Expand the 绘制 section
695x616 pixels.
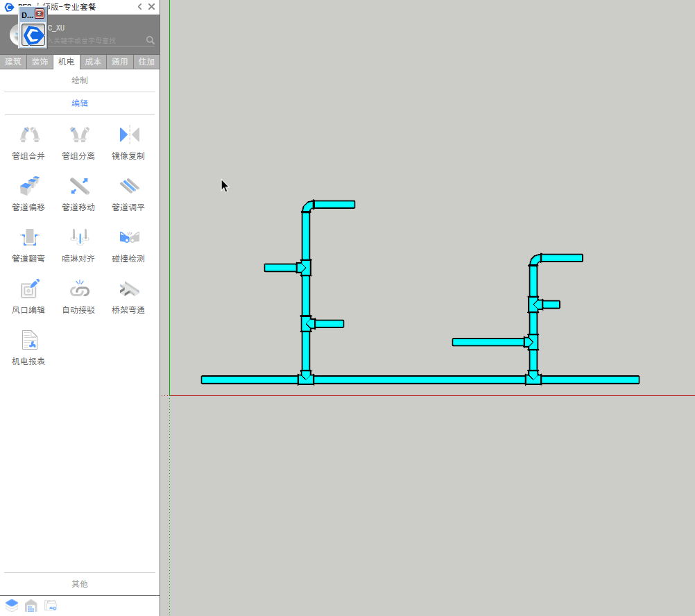[x=80, y=80]
